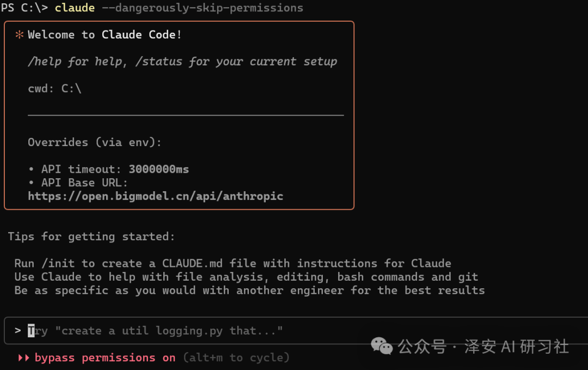588x370 pixels.
Task: Click the PS C:\> PowerShell prompt
Action: point(24,8)
